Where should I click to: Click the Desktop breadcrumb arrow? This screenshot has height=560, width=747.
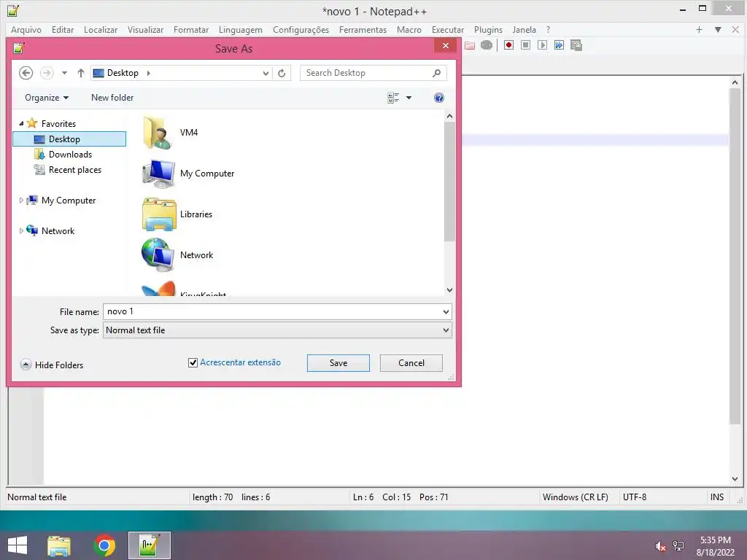tap(149, 74)
